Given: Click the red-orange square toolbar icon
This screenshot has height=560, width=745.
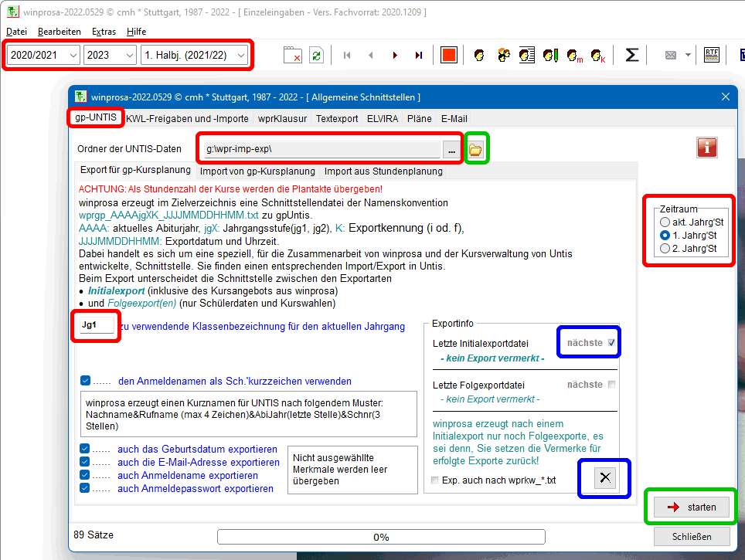Looking at the screenshot, I should click(448, 55).
